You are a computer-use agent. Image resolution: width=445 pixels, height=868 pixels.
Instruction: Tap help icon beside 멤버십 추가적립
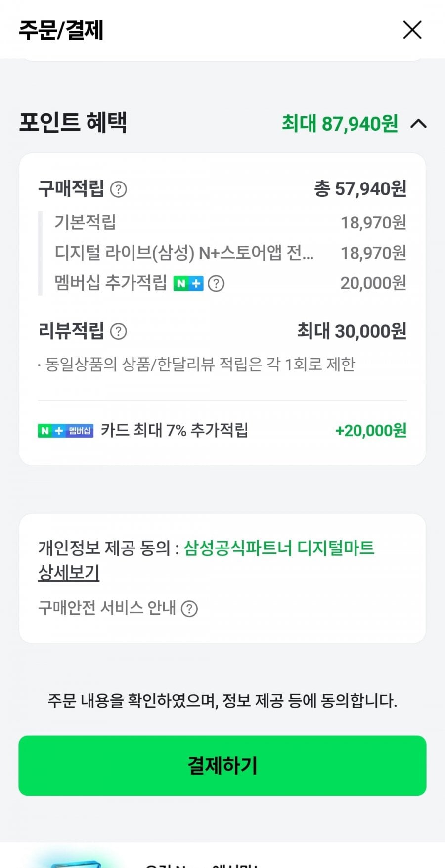coord(216,284)
